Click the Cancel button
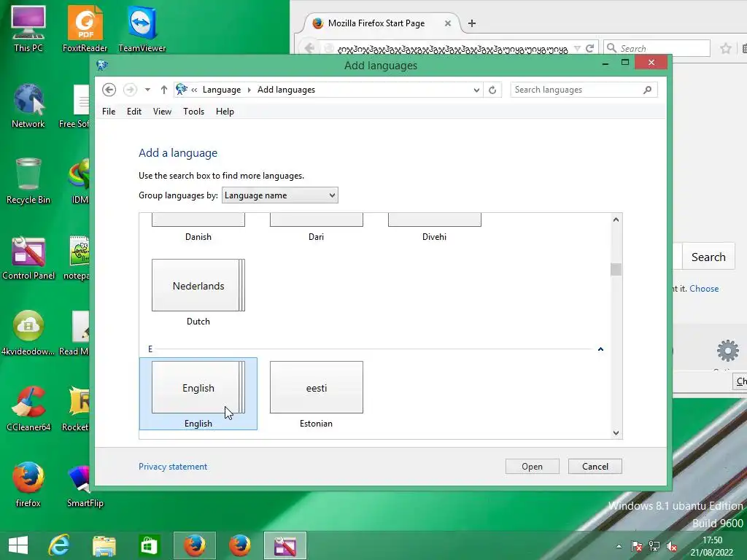 point(595,467)
